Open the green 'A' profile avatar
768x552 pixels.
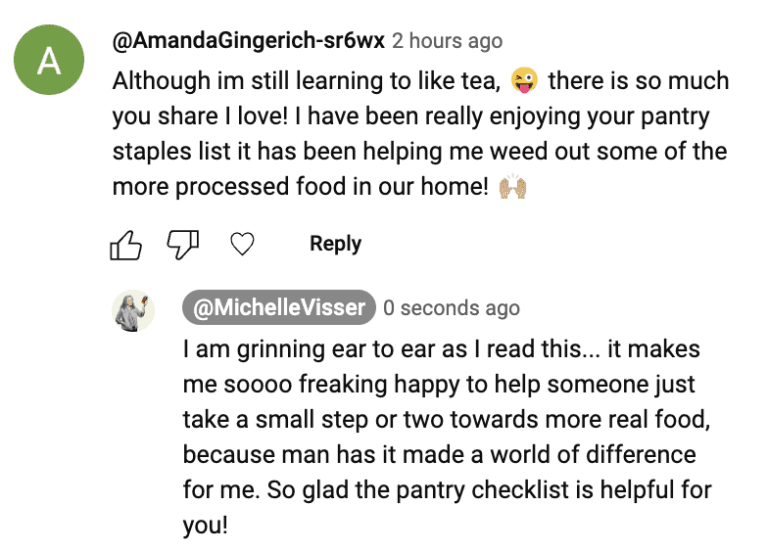[x=48, y=62]
